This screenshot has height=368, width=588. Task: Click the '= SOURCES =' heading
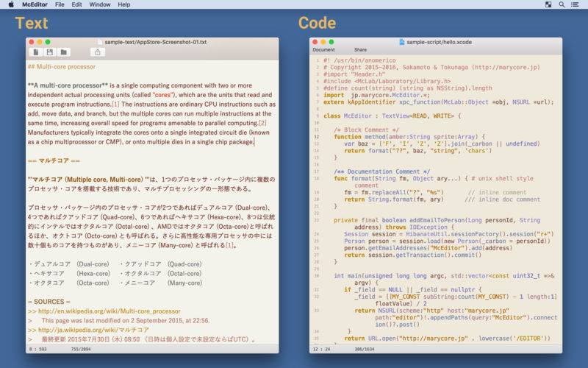[x=49, y=302]
